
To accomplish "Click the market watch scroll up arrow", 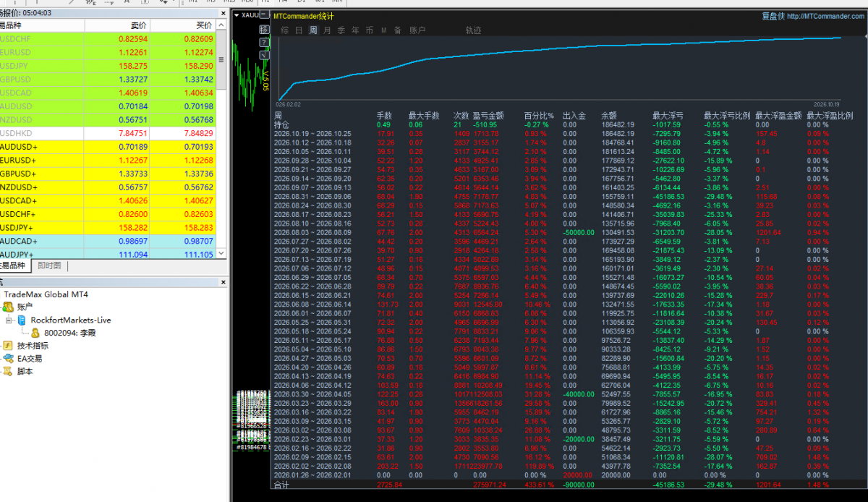I will (x=222, y=24).
